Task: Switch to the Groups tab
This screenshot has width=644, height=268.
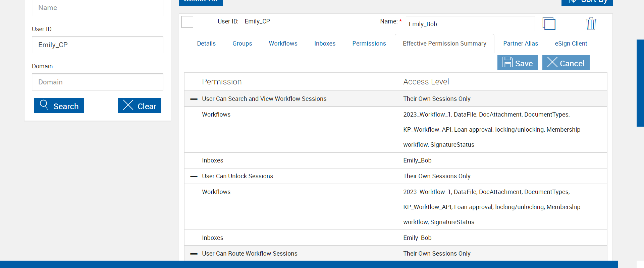Action: pos(242,44)
